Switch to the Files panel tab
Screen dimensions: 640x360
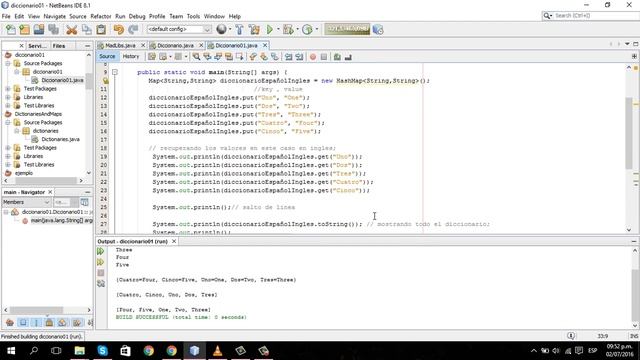59,46
